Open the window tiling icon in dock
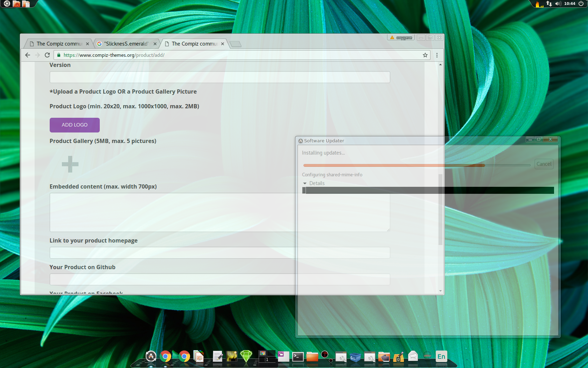This screenshot has width=588, height=368. click(283, 356)
